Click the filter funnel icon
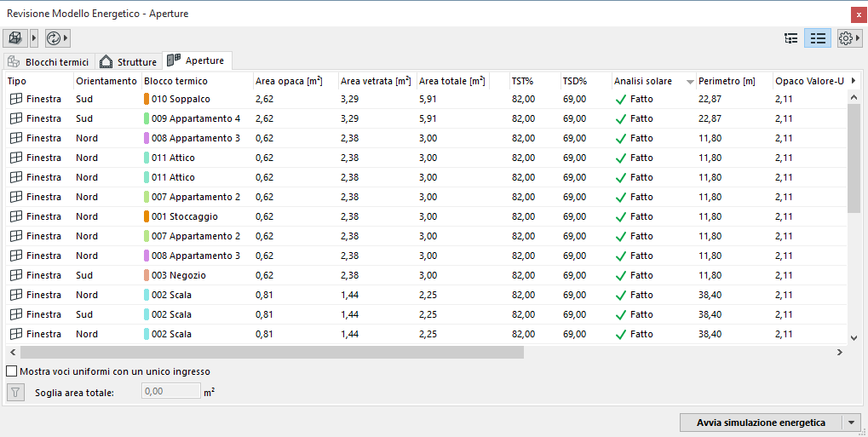 [x=15, y=392]
